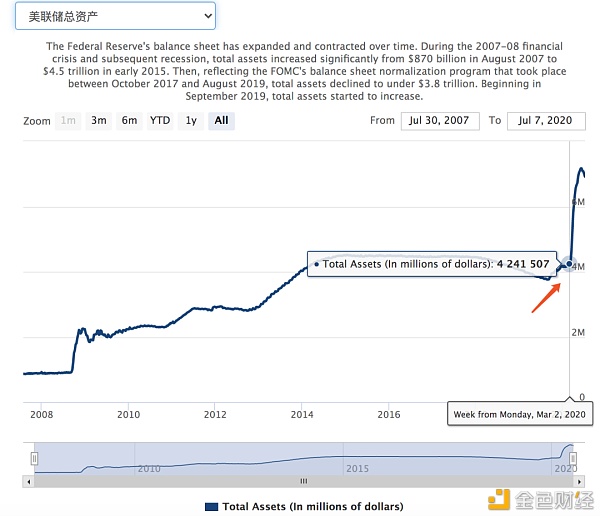The height and width of the screenshot is (516, 600).
Task: Grab the left navigator range handle
Action: 34,458
